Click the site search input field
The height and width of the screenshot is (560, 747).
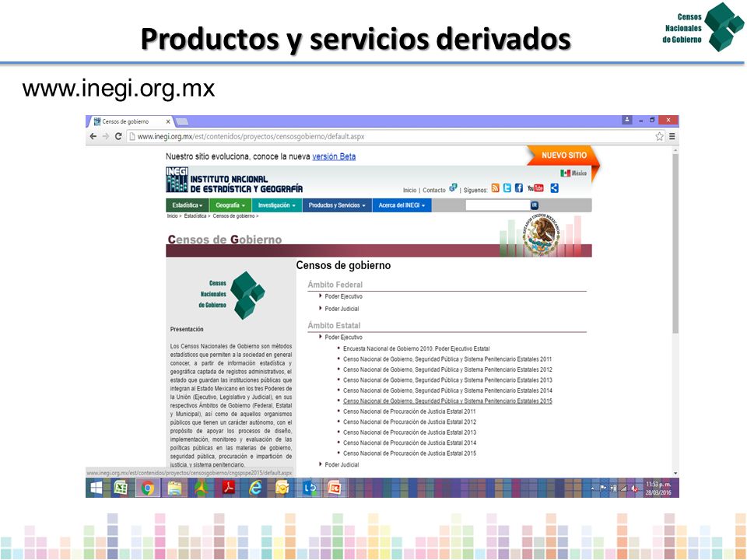click(x=497, y=205)
